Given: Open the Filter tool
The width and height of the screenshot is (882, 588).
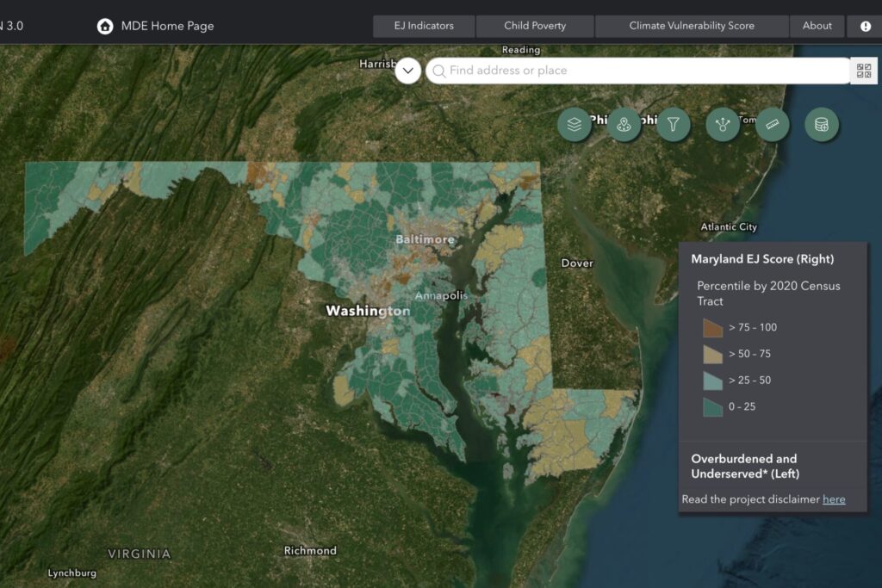Looking at the screenshot, I should (x=673, y=124).
